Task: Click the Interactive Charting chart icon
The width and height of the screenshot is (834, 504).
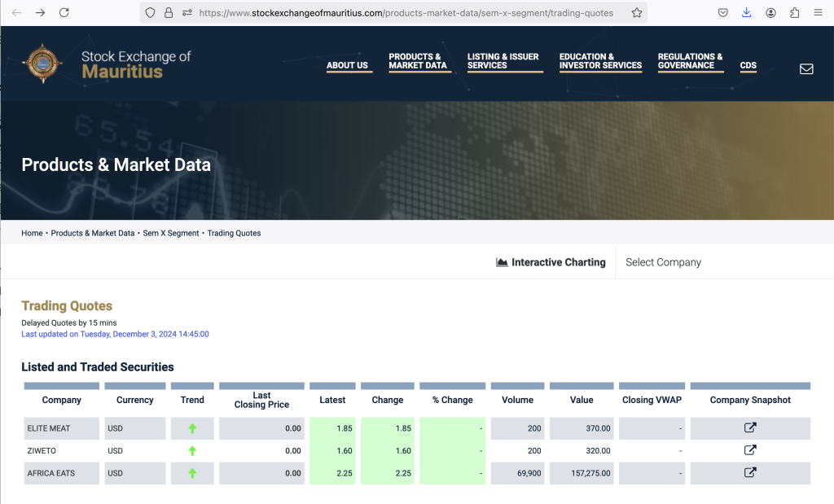Action: 502,262
